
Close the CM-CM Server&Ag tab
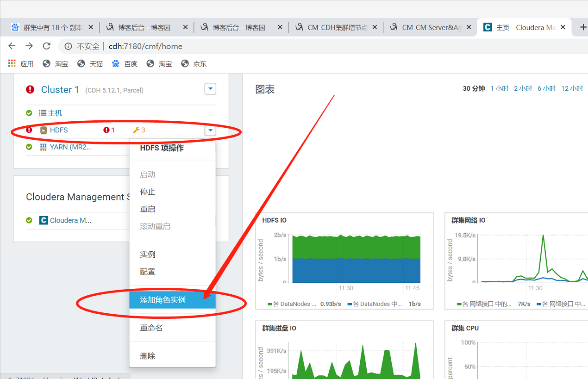click(x=469, y=27)
